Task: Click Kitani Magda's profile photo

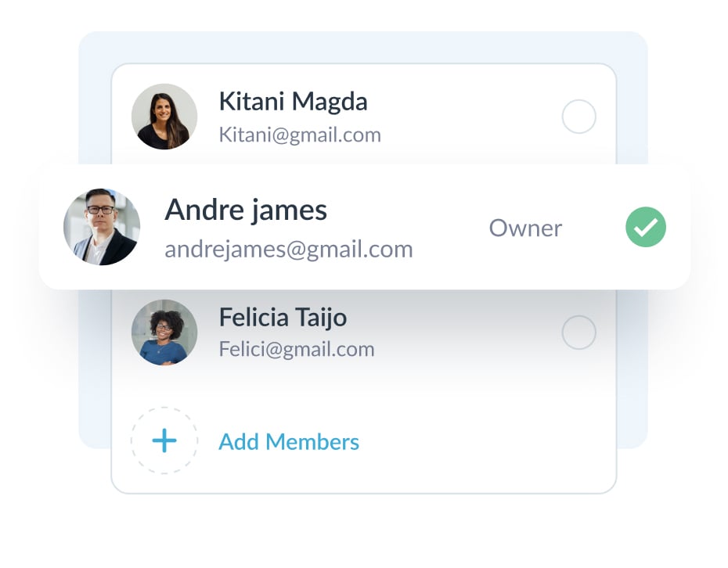Action: tap(164, 117)
